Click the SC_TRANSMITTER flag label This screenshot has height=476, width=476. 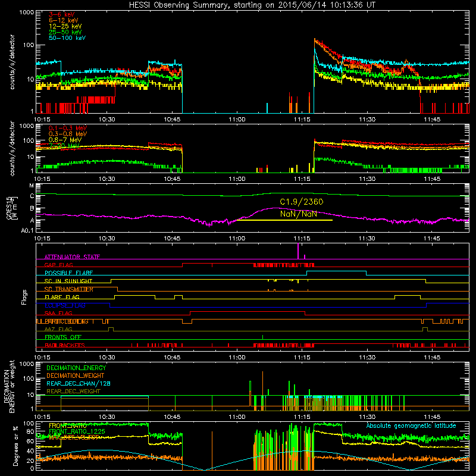coord(69,289)
